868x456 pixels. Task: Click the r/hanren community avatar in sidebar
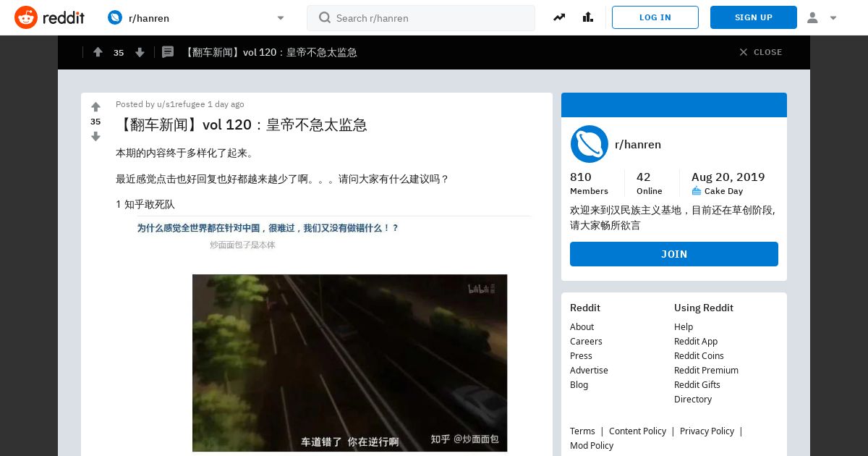[x=590, y=144]
